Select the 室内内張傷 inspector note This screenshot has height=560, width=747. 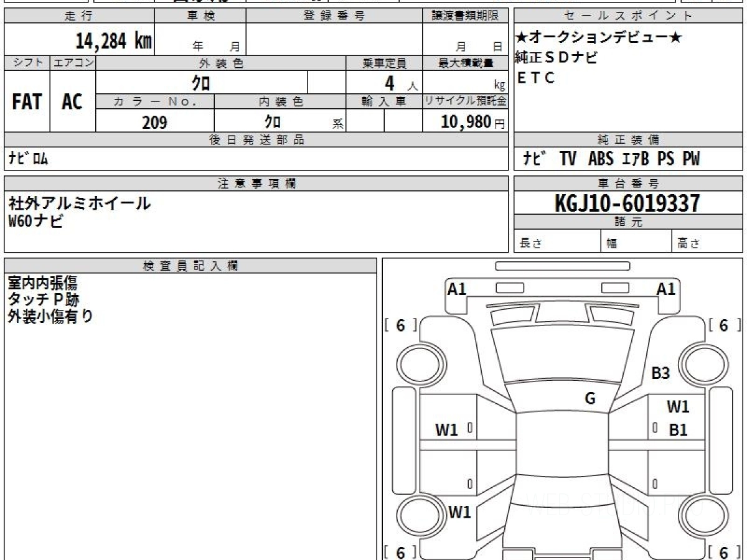(x=42, y=284)
